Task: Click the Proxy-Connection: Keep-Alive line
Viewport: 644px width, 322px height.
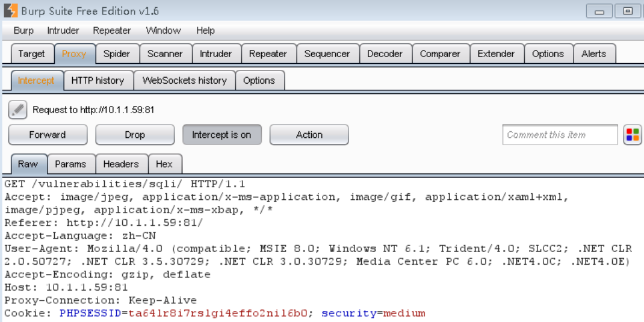Action: [x=101, y=300]
